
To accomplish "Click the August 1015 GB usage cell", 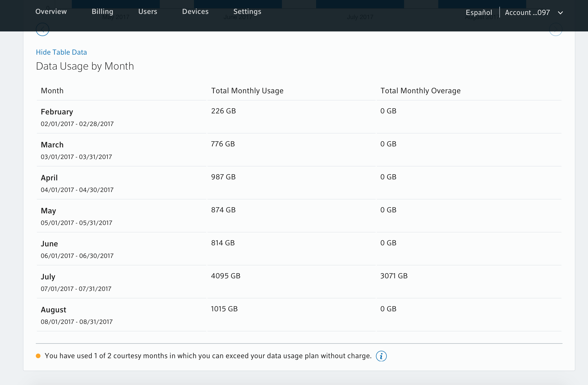I will (x=224, y=309).
